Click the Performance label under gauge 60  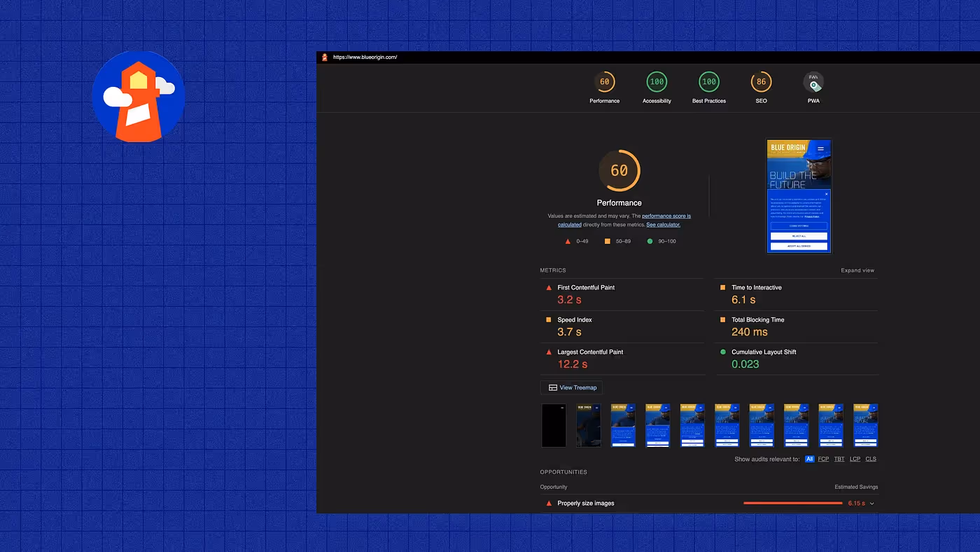coord(619,203)
